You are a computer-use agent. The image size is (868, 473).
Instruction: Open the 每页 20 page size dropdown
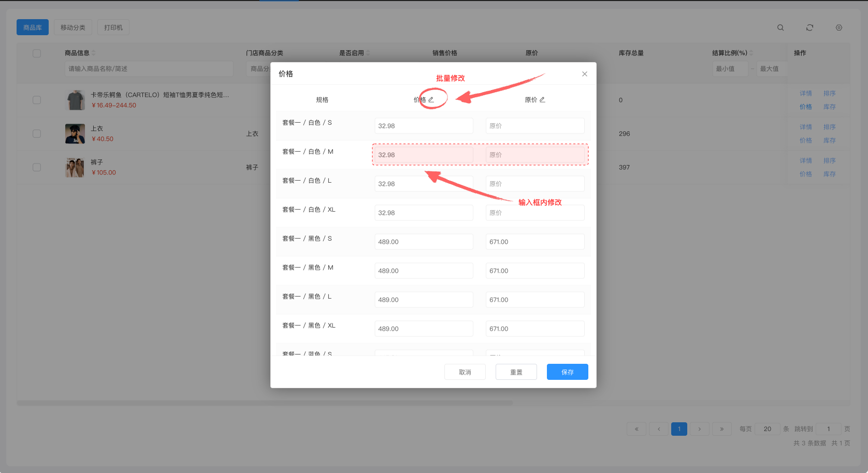(767, 429)
